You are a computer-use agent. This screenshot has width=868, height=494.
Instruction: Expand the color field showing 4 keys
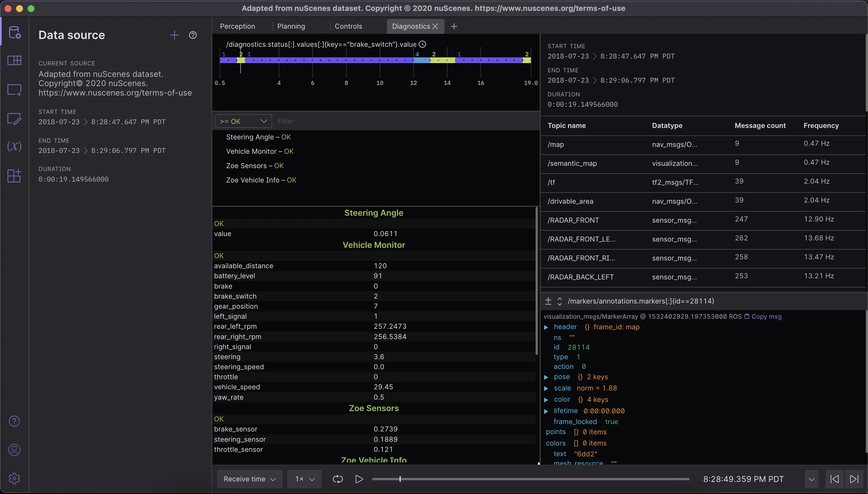point(546,399)
